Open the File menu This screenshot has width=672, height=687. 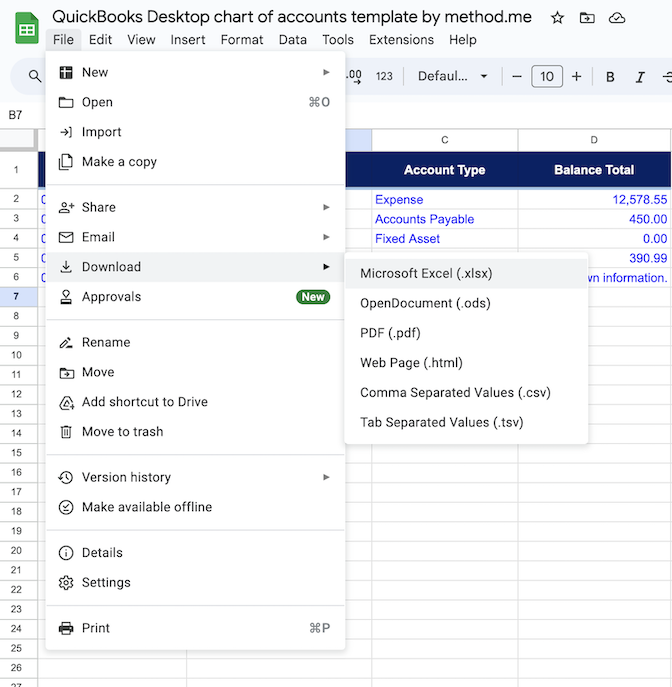coord(64,40)
